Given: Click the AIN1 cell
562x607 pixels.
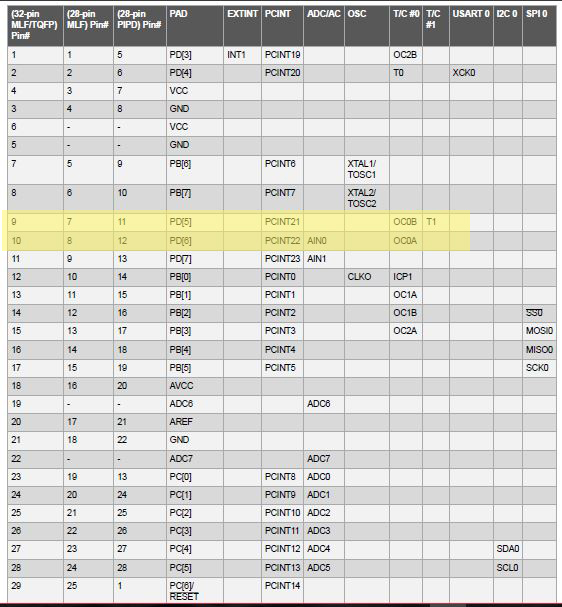Looking at the screenshot, I should coord(317,259).
